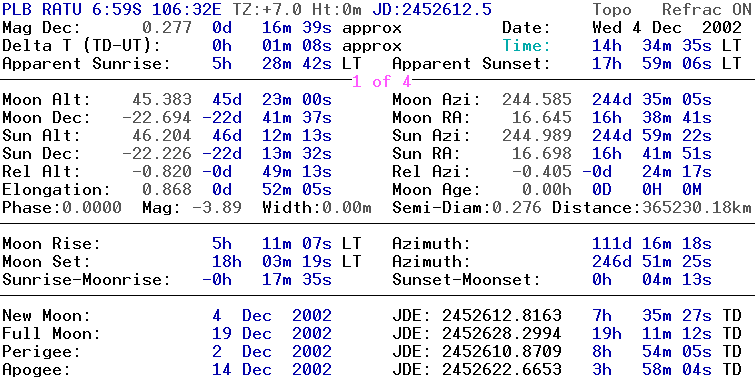The image size is (755, 384).
Task: Click New Moon JDE: 2452612.8163
Action: point(477,316)
